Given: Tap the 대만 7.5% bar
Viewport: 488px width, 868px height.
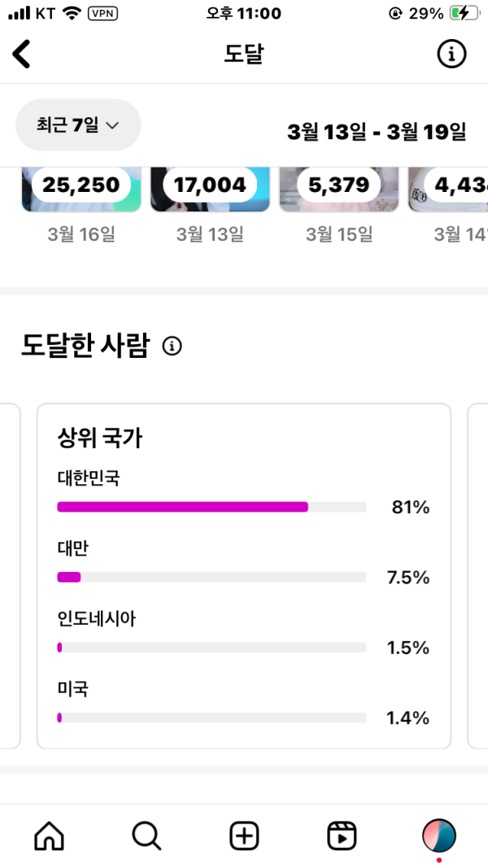Looking at the screenshot, I should pos(211,578).
